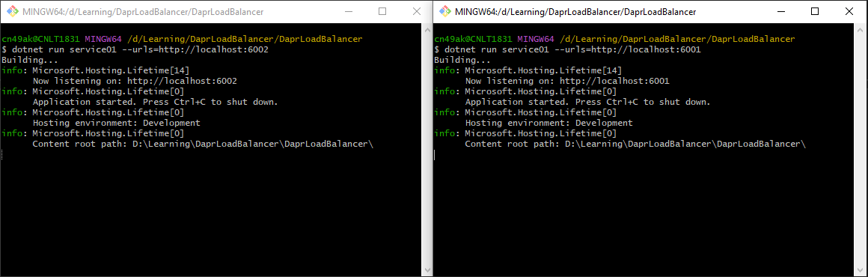Maximize the right terminal window

[815, 11]
